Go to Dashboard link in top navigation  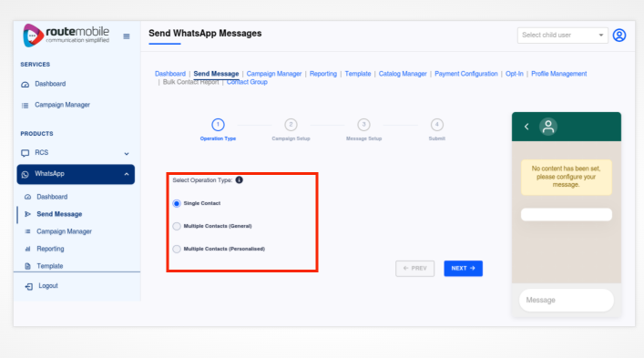coord(170,74)
